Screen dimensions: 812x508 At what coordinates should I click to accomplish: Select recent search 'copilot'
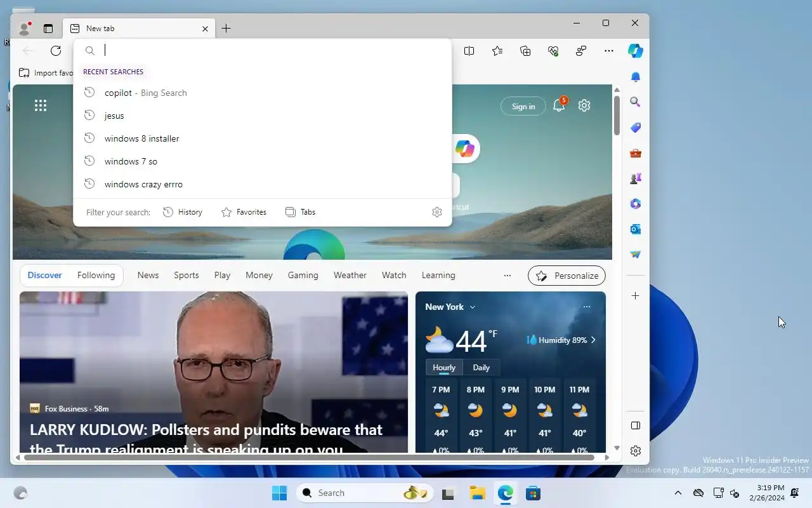[263, 93]
